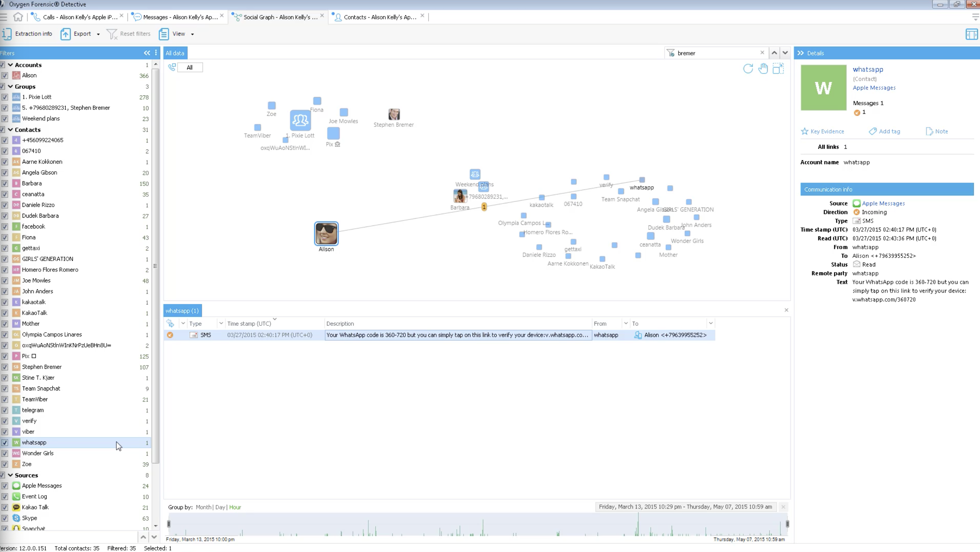Click the search filter funnel icon beside bremer
Viewport: 980px width, 552px height.
(x=671, y=53)
